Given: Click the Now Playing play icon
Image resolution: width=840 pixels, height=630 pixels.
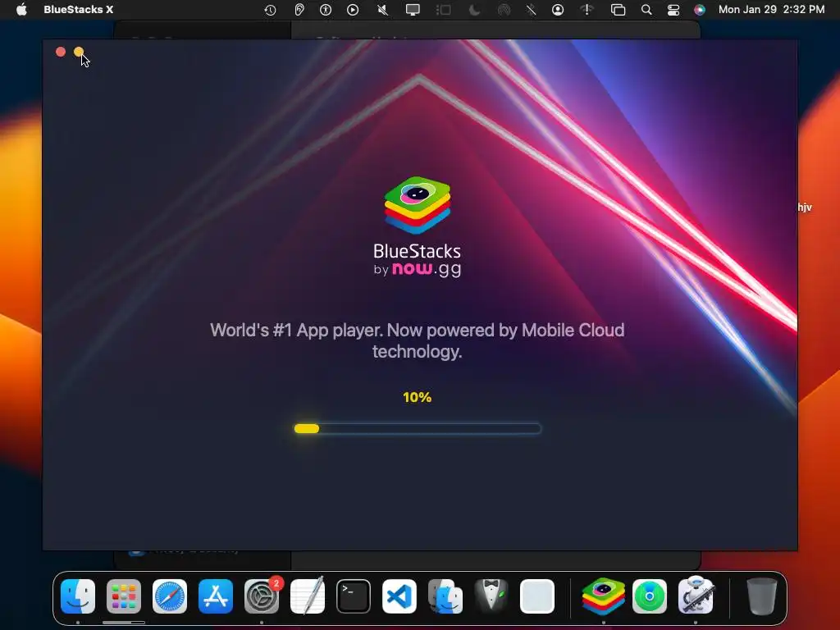Looking at the screenshot, I should coord(353,10).
